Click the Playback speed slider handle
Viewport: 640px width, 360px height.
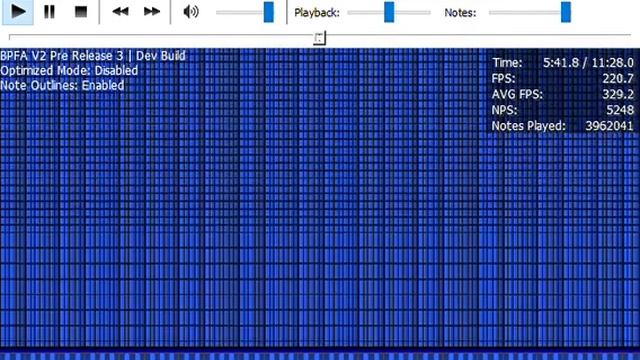(x=389, y=12)
